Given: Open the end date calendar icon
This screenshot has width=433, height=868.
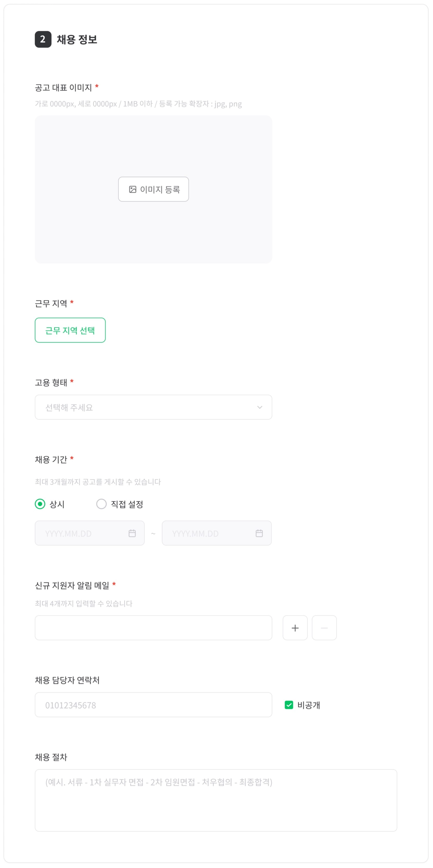Looking at the screenshot, I should point(259,533).
